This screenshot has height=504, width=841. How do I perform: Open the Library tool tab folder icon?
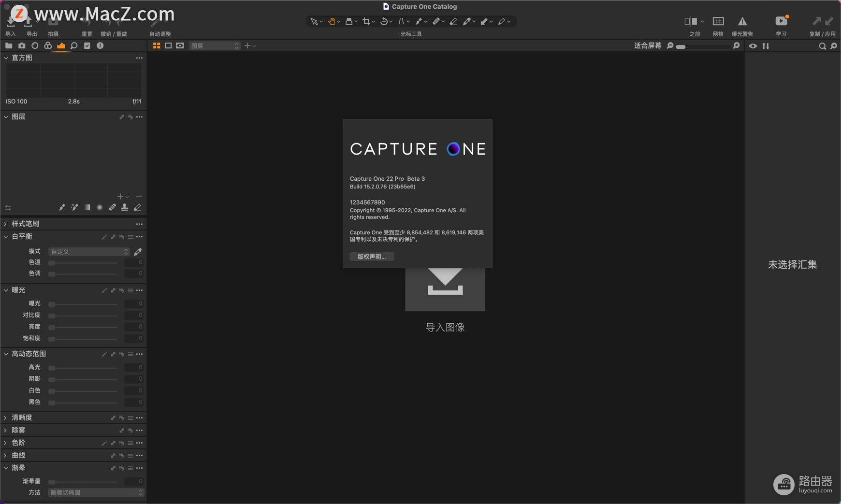click(x=9, y=45)
